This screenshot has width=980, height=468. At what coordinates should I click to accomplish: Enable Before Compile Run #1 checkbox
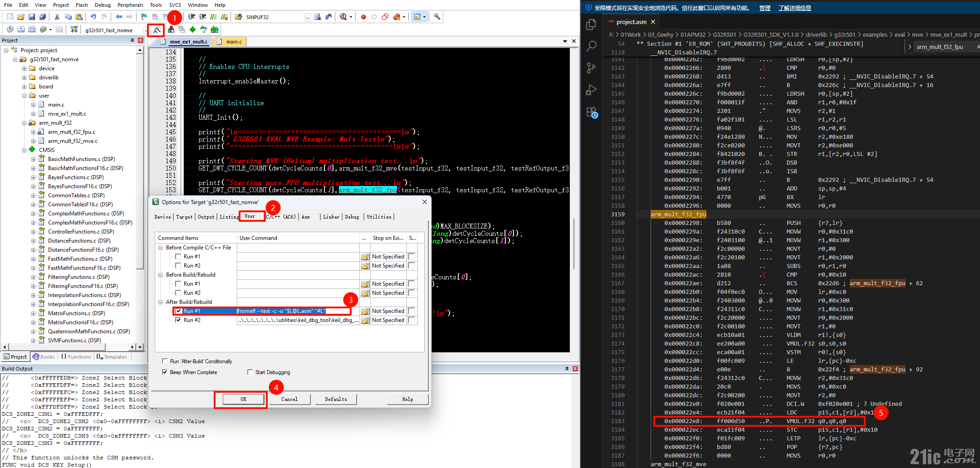coord(178,257)
